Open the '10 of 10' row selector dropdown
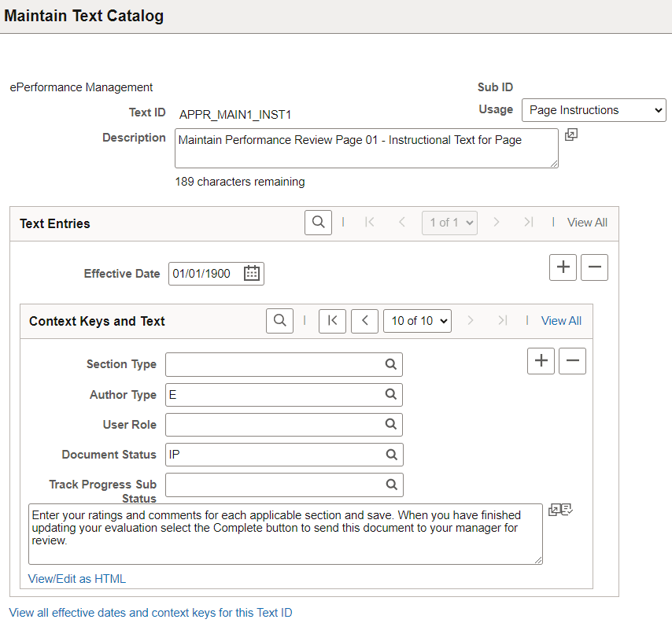 pyautogui.click(x=417, y=321)
